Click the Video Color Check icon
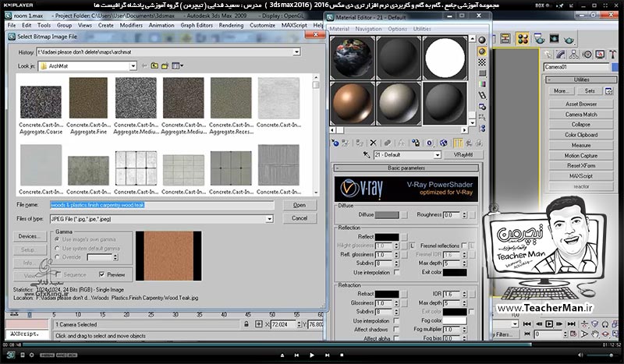The width and height of the screenshot is (624, 364). [482, 84]
